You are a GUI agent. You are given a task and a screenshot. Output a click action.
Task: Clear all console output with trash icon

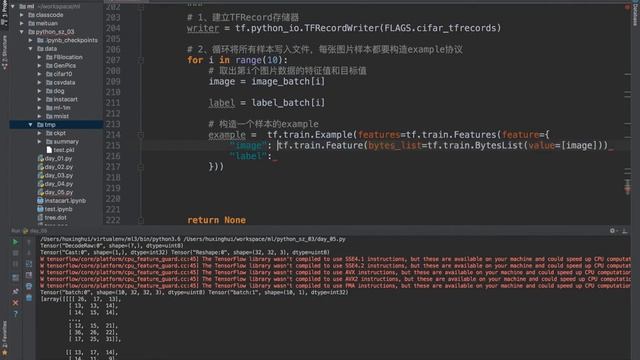click(x=29, y=298)
